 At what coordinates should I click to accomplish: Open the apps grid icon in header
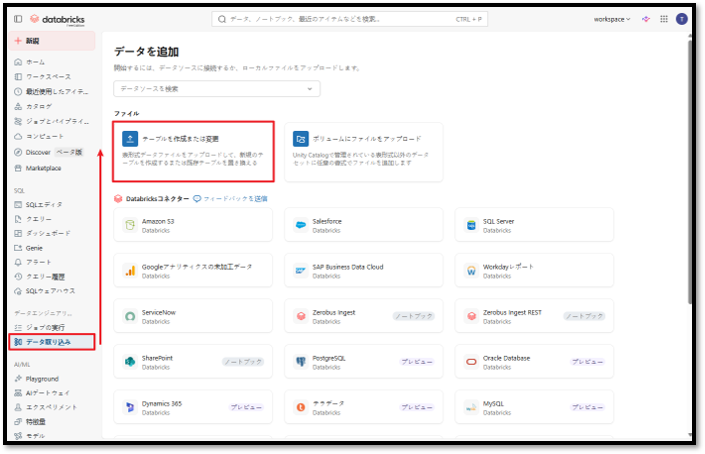pos(663,19)
